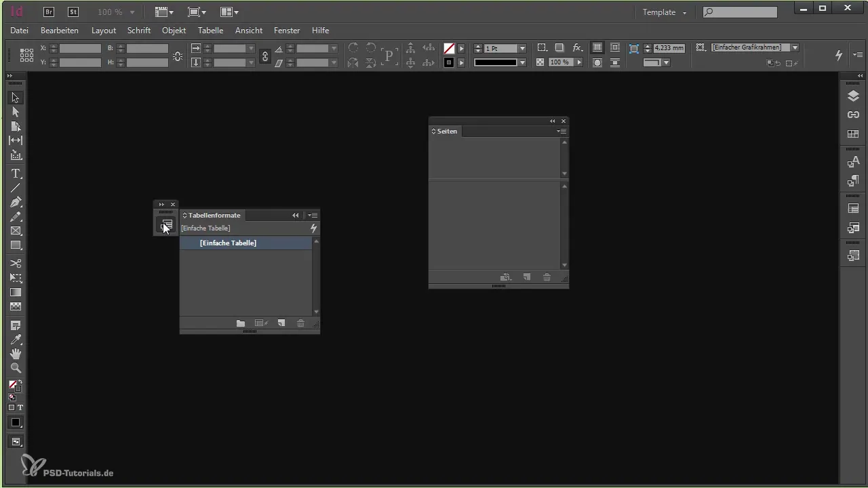Select the Page tool
This screenshot has width=868, height=488.
coord(16,127)
